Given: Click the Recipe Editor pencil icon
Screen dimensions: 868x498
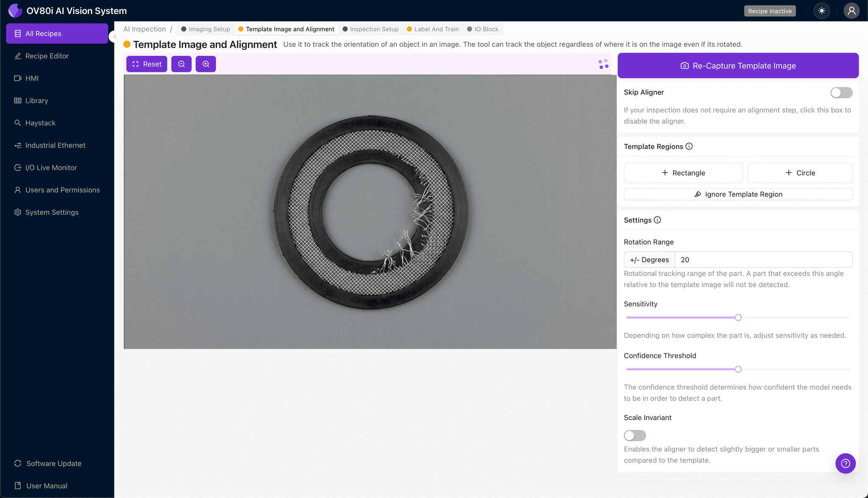Looking at the screenshot, I should (x=18, y=56).
